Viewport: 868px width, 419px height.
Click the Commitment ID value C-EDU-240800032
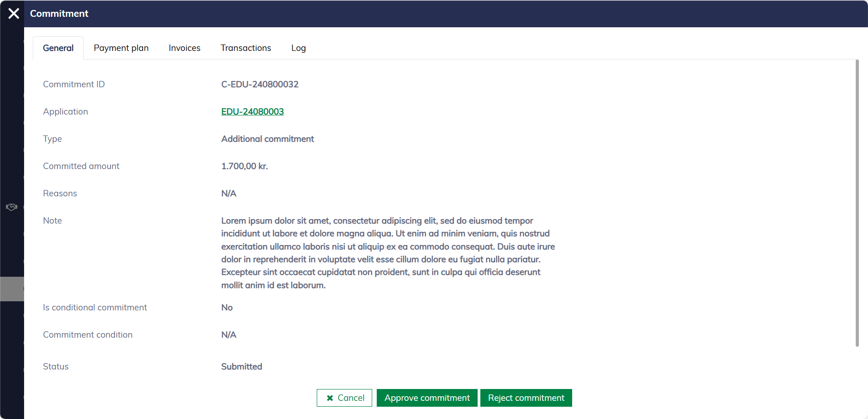point(259,85)
